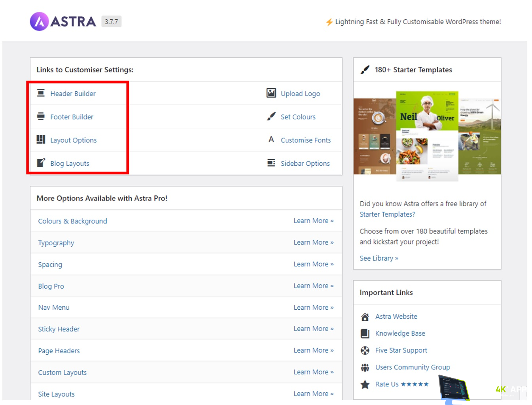Click the Astra logo icon
532x405 pixels.
click(x=39, y=21)
